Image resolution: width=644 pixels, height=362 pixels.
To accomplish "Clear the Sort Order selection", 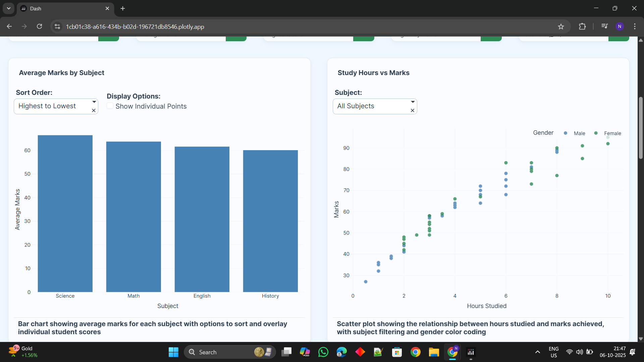I will 94,111.
